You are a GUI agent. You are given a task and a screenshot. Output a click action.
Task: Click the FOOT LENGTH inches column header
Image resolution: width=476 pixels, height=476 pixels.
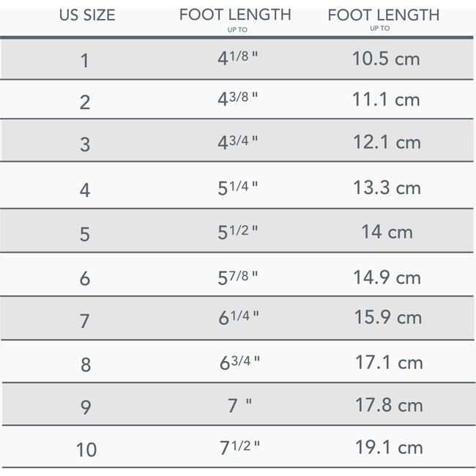(x=235, y=15)
